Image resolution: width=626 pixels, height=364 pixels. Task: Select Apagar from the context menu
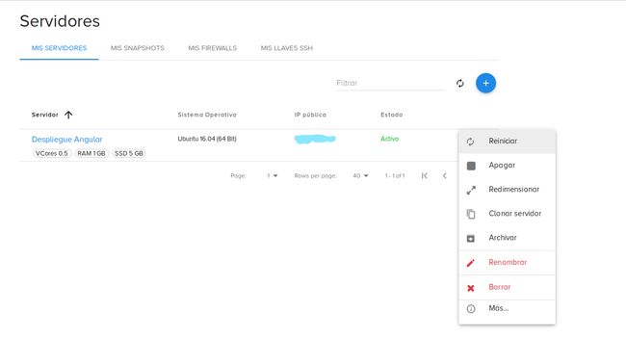[x=507, y=166]
